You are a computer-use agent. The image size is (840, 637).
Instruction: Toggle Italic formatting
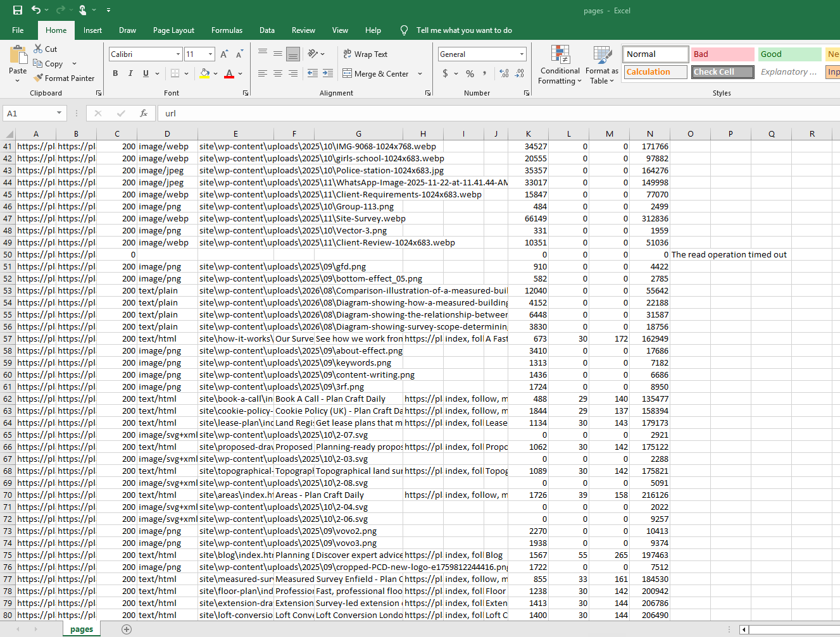point(130,73)
